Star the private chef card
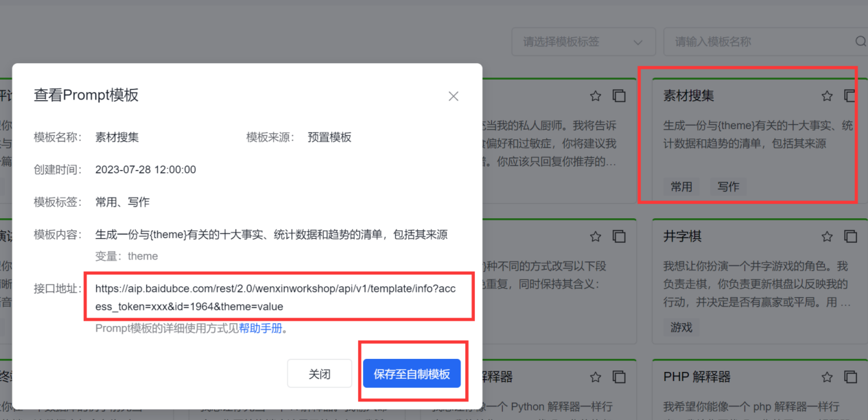This screenshot has width=868, height=420. (x=596, y=96)
